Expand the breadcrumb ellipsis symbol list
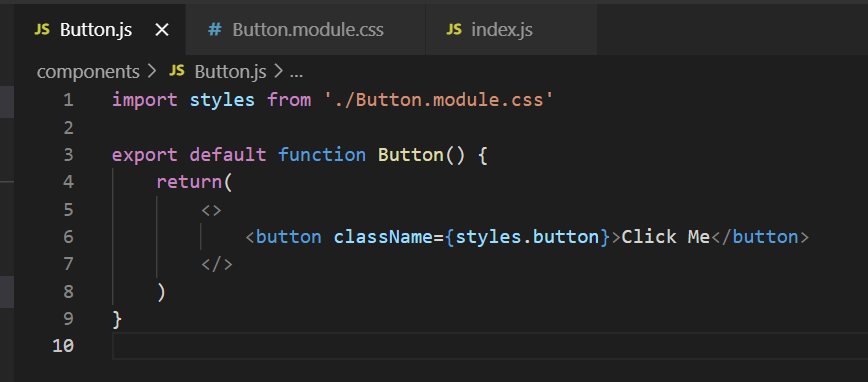This screenshot has width=868, height=382. pyautogui.click(x=296, y=73)
